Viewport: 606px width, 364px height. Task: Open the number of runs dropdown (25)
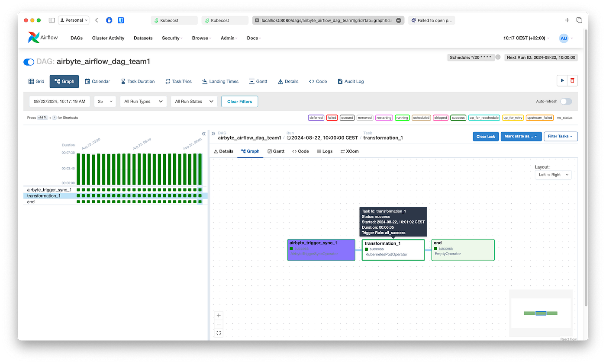(105, 102)
